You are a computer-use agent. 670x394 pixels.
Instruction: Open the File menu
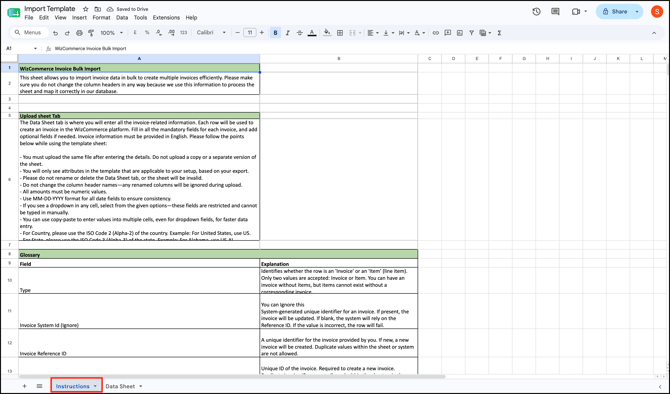pyautogui.click(x=29, y=18)
